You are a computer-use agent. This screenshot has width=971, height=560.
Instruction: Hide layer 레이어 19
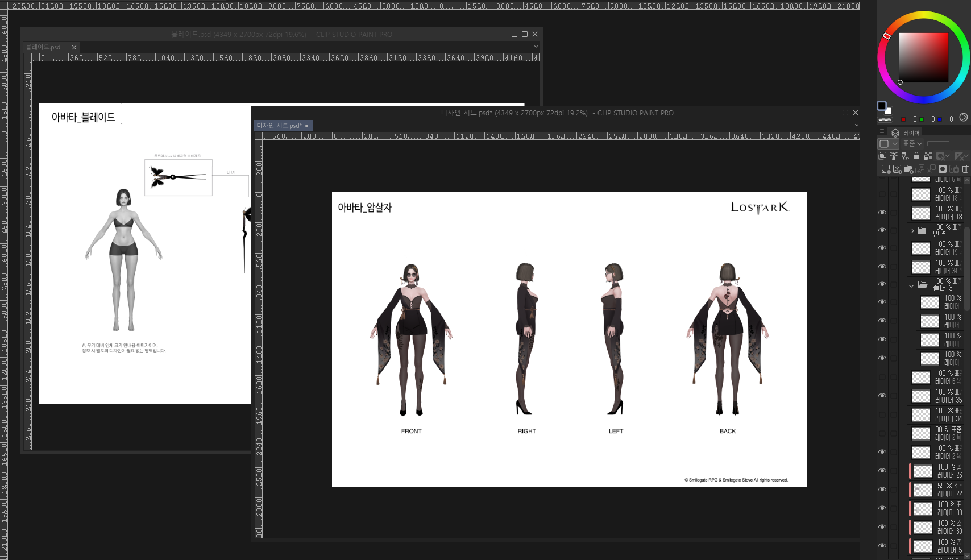[882, 247]
